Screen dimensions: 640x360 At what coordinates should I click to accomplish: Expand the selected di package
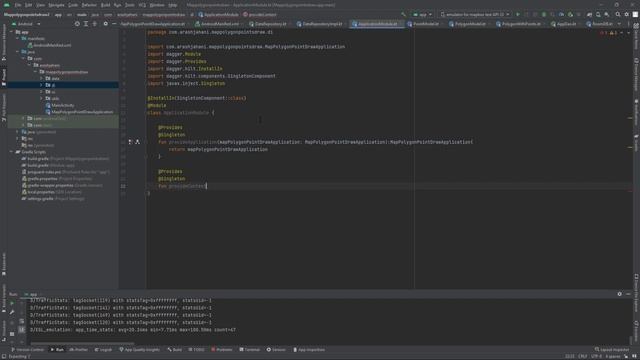(41, 85)
